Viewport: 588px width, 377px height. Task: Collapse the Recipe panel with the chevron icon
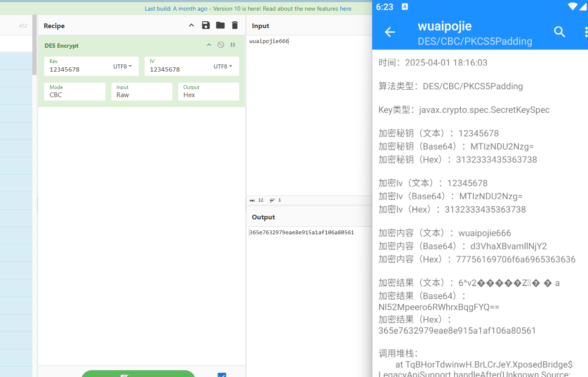(x=191, y=25)
